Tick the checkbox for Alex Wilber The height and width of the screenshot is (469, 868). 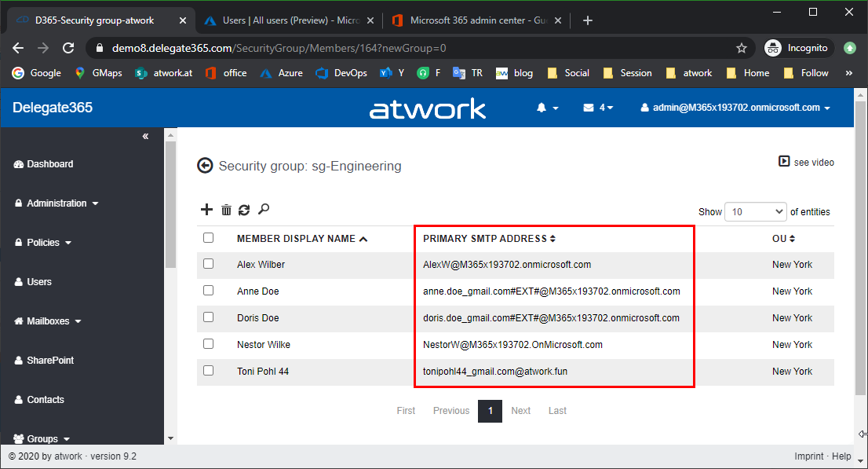click(x=208, y=265)
